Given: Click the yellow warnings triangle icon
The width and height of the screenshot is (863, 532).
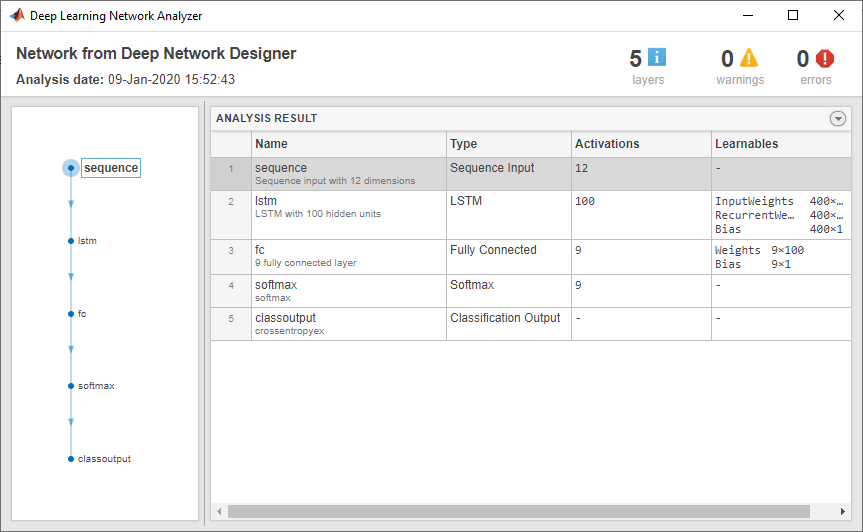Looking at the screenshot, I should pos(748,58).
